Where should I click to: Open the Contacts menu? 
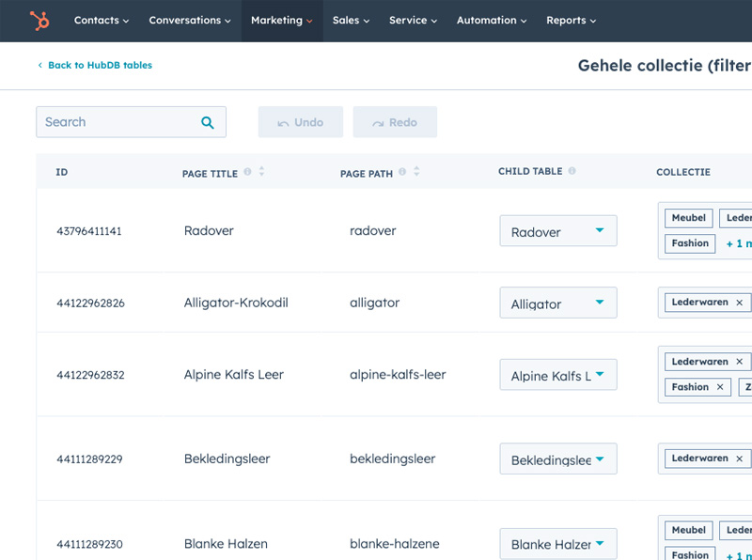click(x=101, y=20)
